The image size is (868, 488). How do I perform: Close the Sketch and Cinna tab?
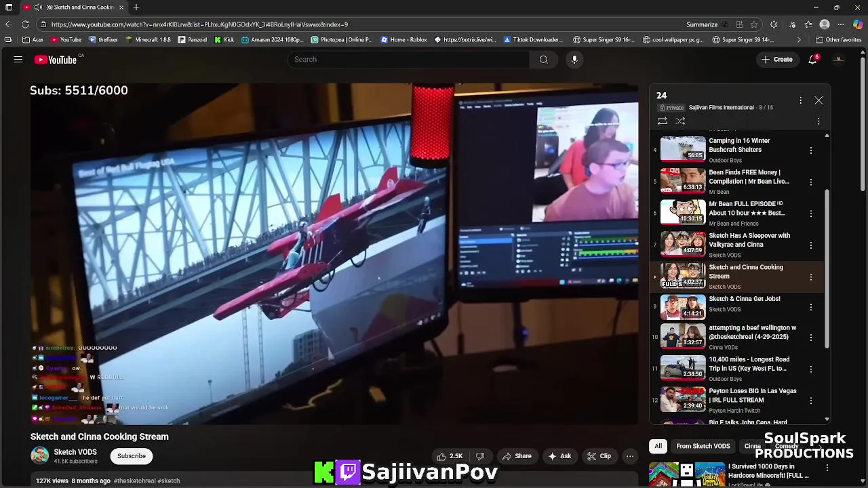click(121, 7)
